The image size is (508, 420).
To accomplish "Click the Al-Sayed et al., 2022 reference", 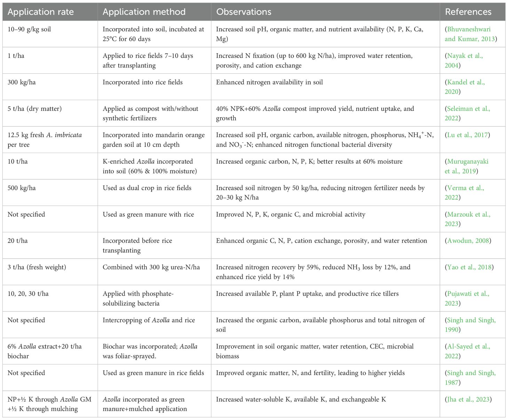I will (468, 347).
